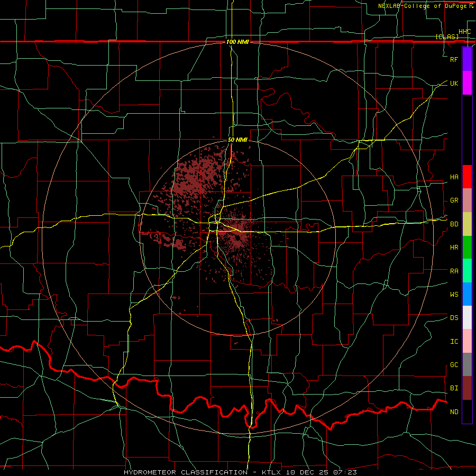Click the HR legend label
The image size is (476, 476).
tap(454, 248)
